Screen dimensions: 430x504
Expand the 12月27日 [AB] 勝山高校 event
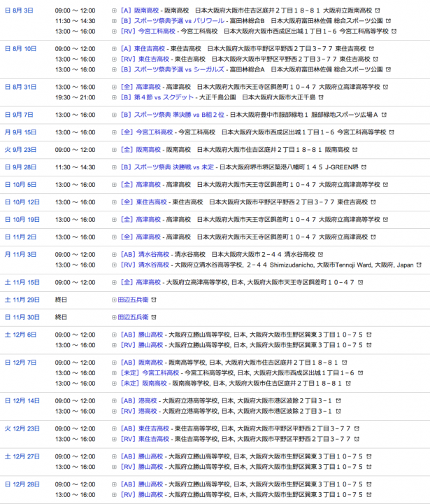click(x=114, y=456)
